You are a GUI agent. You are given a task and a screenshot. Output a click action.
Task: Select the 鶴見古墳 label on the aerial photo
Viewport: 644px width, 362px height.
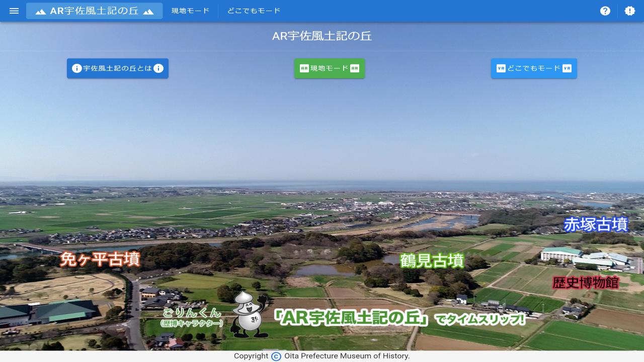click(432, 260)
